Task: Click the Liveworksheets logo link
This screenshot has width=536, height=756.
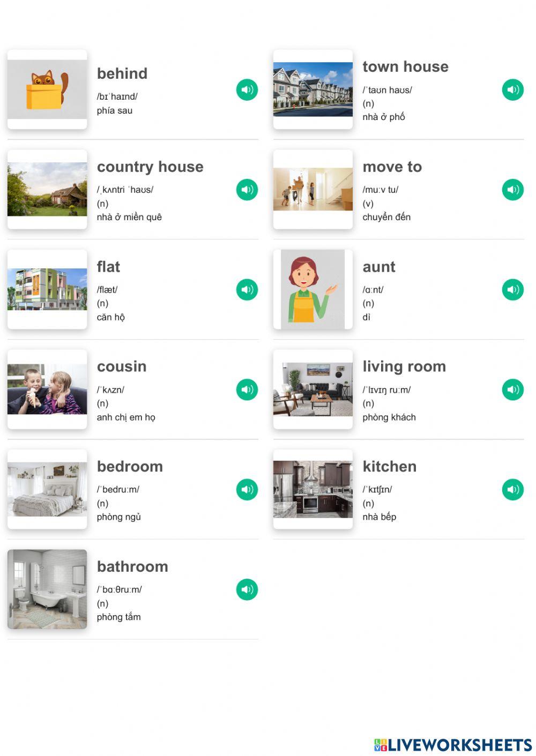Action: point(453,745)
